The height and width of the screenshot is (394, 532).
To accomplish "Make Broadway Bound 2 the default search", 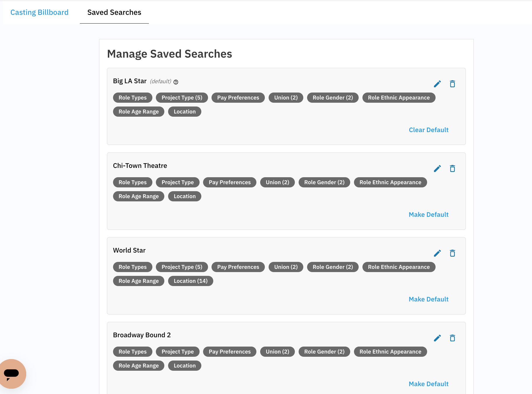I will pos(429,384).
